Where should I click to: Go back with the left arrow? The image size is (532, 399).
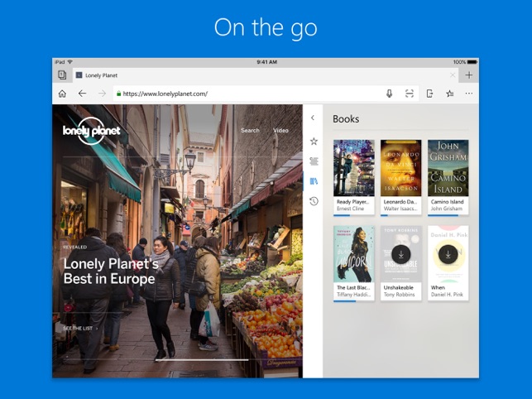[82, 94]
